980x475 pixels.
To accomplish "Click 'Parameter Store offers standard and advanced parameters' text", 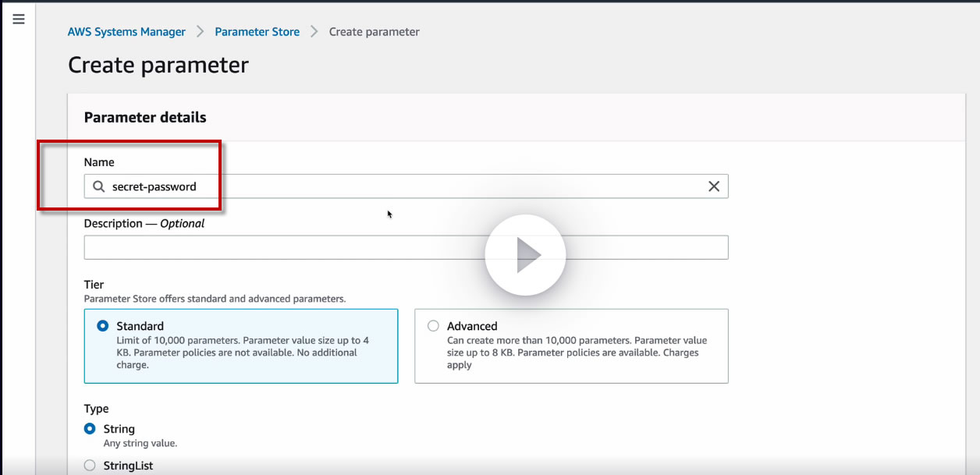I will (x=215, y=299).
